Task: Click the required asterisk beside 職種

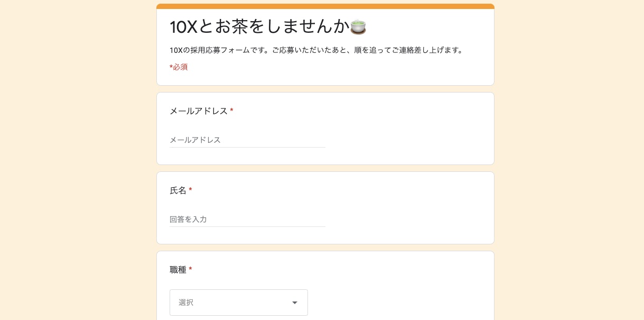Action: [190, 269]
